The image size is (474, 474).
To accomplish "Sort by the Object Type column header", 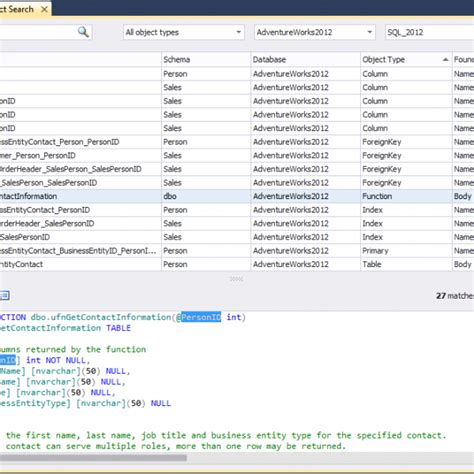I will click(406, 60).
